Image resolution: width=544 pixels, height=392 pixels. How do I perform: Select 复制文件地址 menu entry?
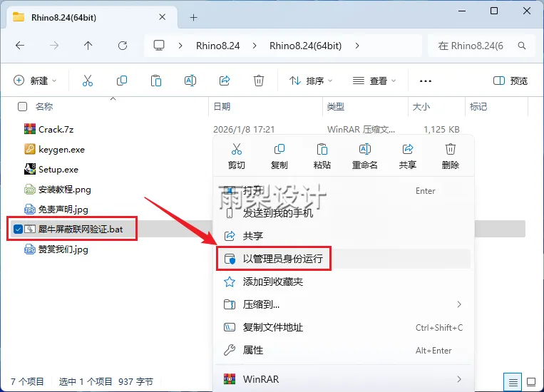tap(343, 327)
